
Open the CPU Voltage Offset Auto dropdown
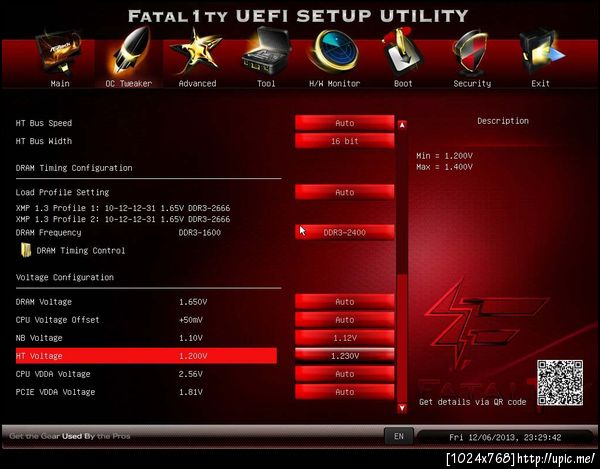(344, 320)
